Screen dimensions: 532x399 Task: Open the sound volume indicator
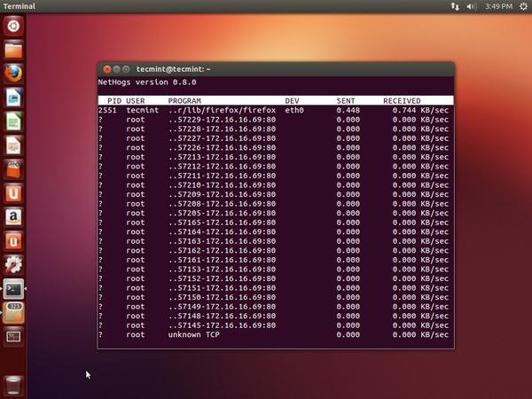(x=472, y=6)
